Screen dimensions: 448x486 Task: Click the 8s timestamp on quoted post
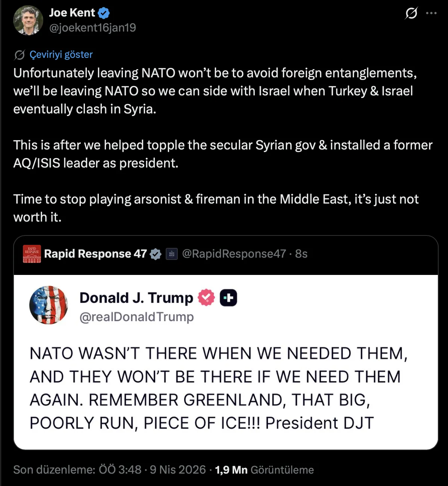pyautogui.click(x=301, y=254)
